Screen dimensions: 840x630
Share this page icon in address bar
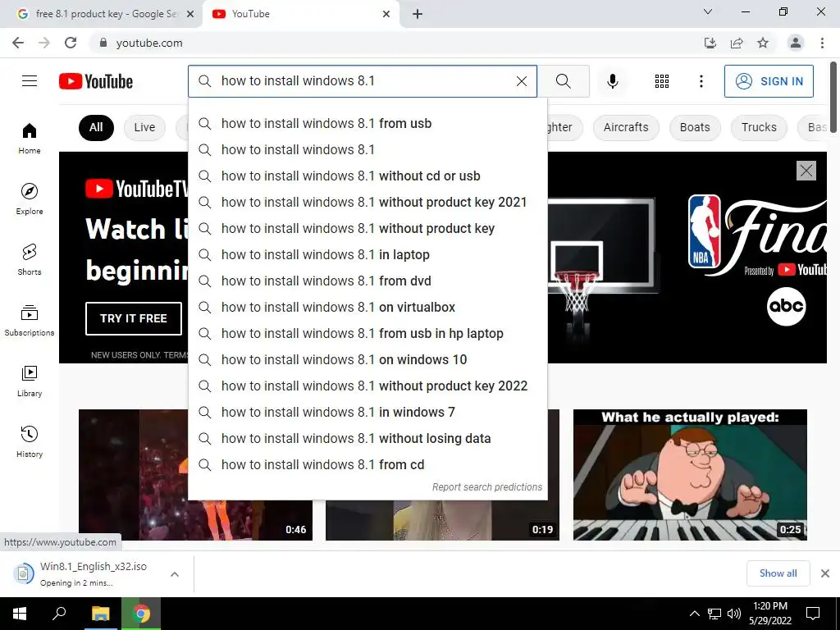(x=737, y=43)
